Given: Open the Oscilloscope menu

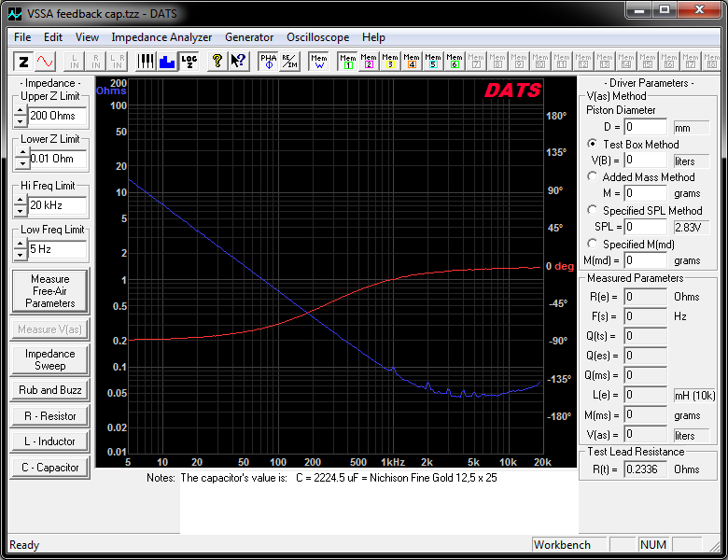Looking at the screenshot, I should click(x=317, y=37).
